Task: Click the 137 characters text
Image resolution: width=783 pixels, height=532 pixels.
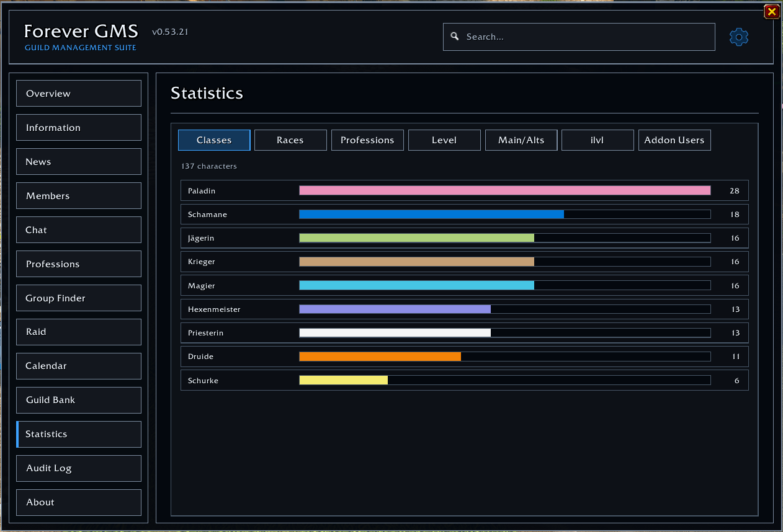Action: (x=209, y=166)
